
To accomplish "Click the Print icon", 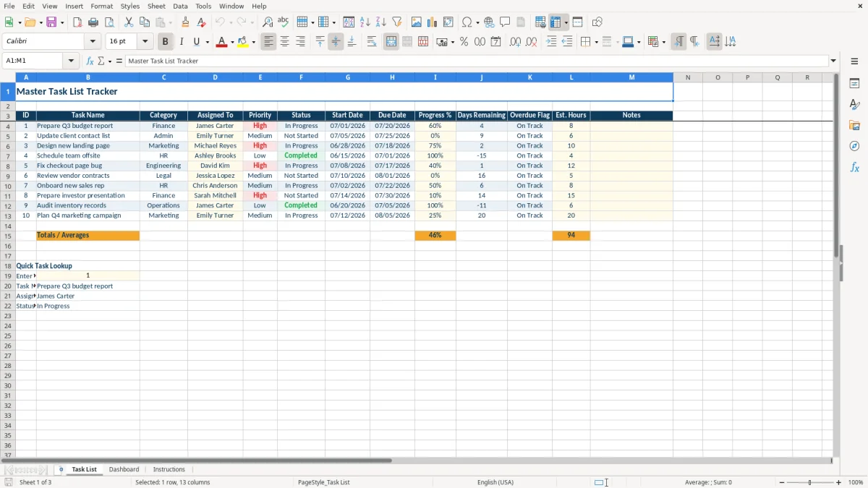I will pos(93,22).
